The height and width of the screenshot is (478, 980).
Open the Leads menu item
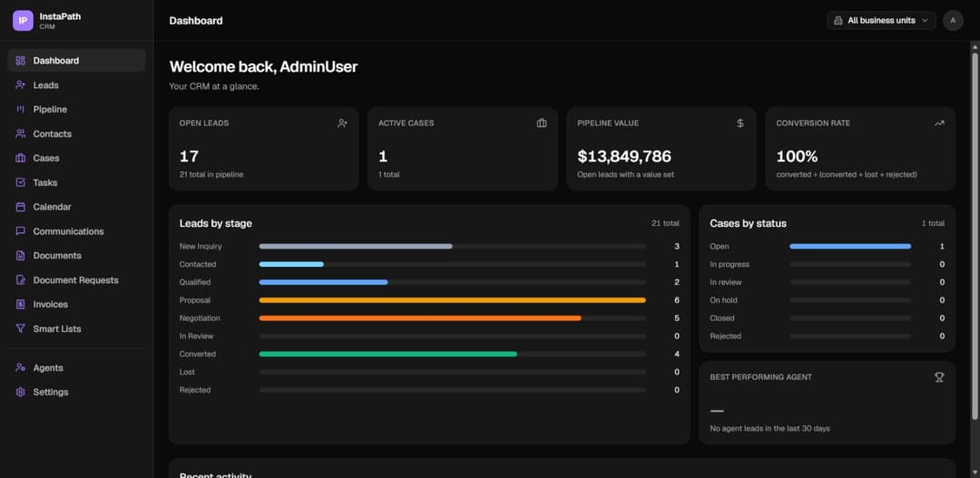pos(45,85)
